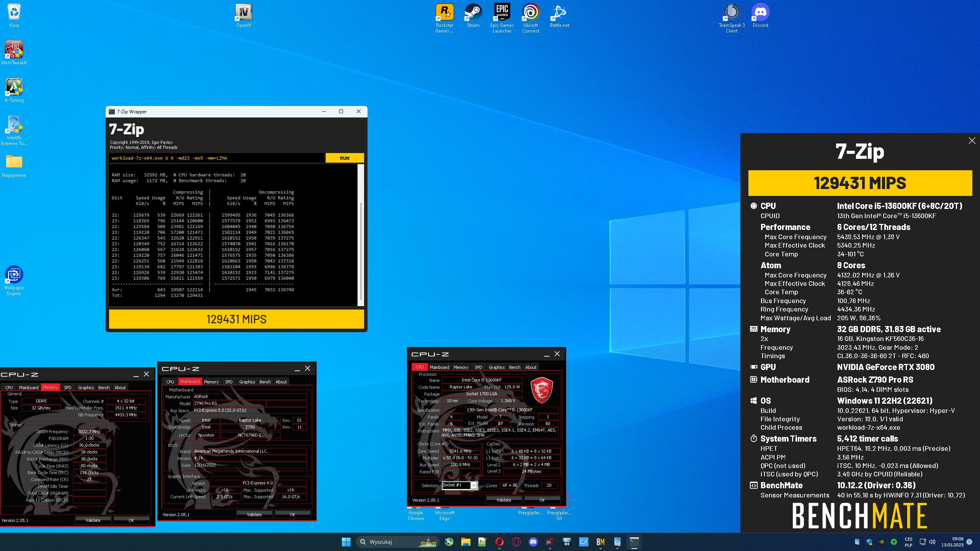The height and width of the screenshot is (551, 980).
Task: Open the Nagrywanie folder on desktop
Action: (x=14, y=166)
